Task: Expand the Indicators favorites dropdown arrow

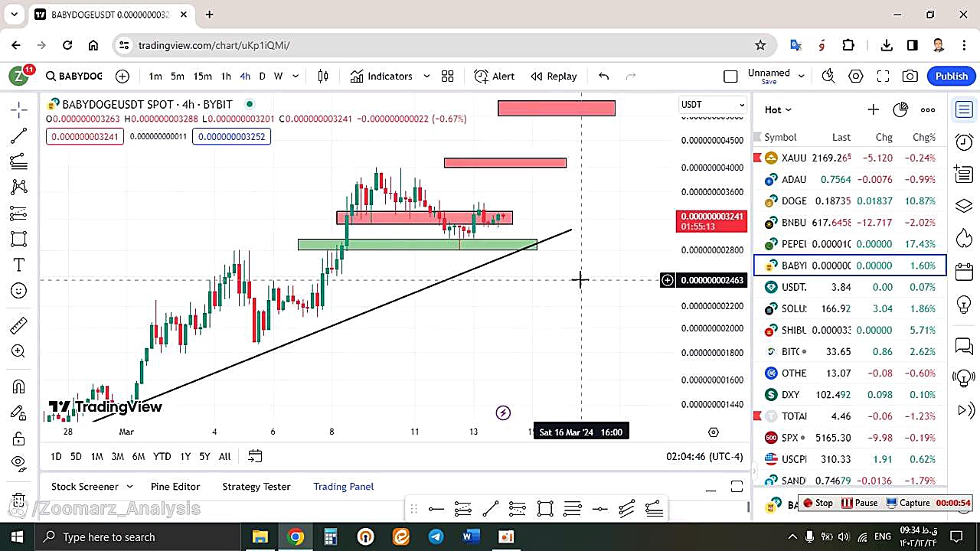Action: click(x=426, y=77)
